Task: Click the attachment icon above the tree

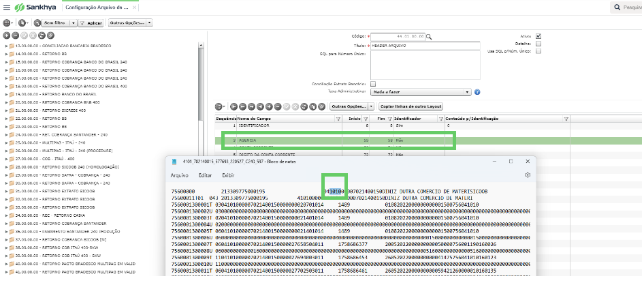Action: (x=50, y=35)
